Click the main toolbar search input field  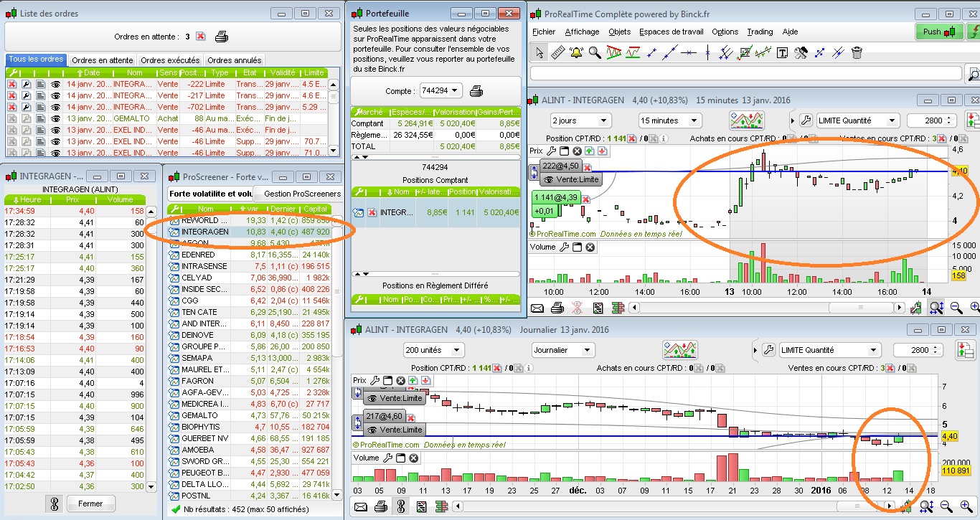746,73
